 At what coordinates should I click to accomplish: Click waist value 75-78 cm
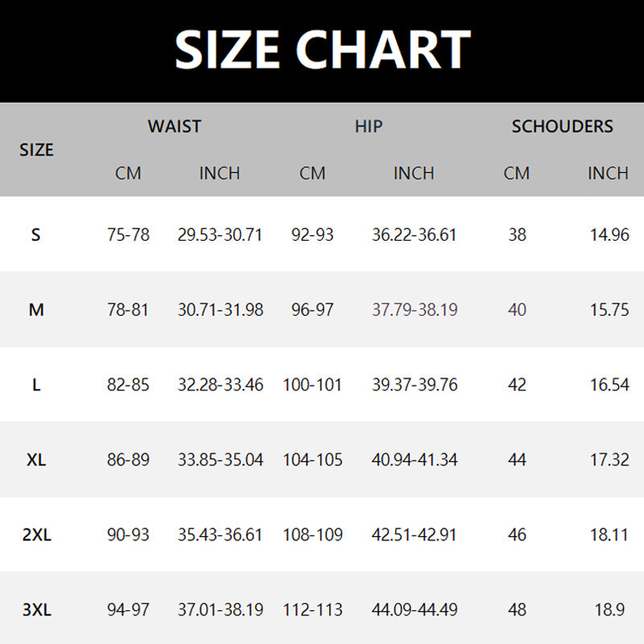tap(128, 235)
